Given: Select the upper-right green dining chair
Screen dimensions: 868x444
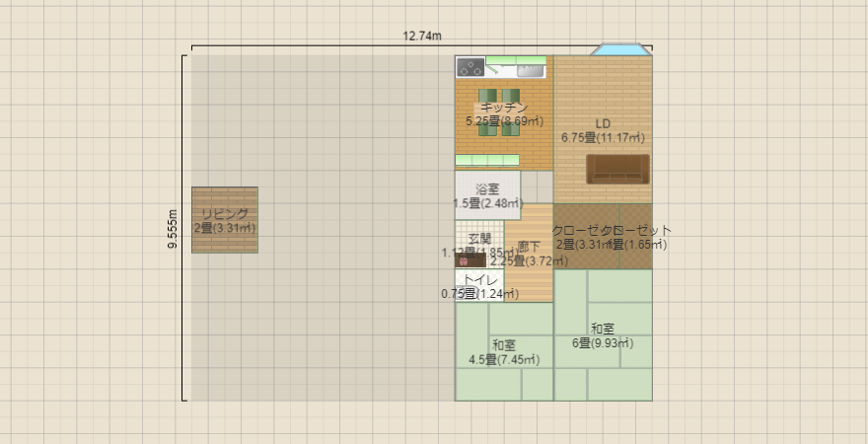Looking at the screenshot, I should [x=511, y=96].
